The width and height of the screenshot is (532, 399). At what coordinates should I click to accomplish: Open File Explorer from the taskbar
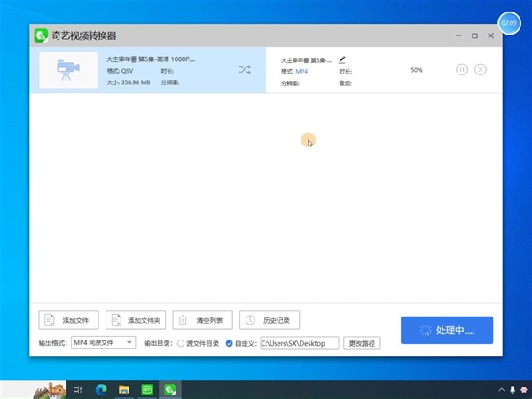[124, 389]
